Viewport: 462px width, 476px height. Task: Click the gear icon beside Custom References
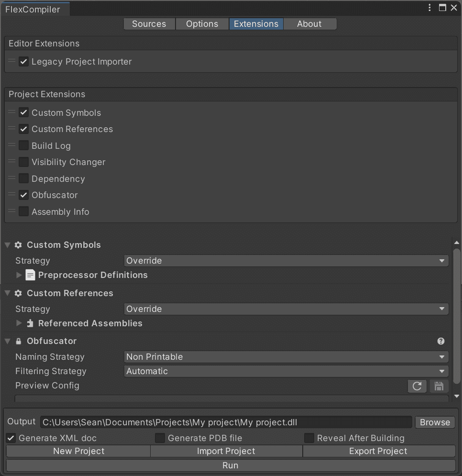pos(18,293)
